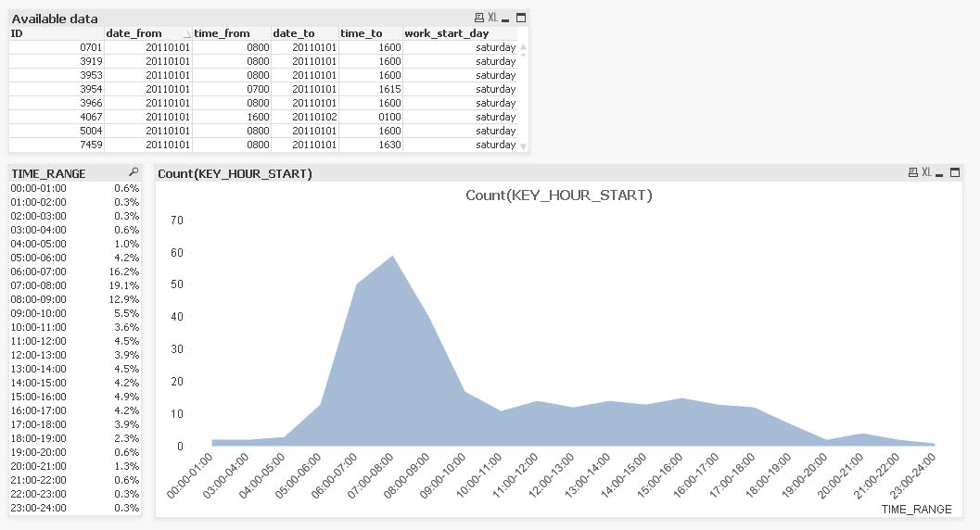Click ID cell 3919 in Available data

tap(57, 61)
